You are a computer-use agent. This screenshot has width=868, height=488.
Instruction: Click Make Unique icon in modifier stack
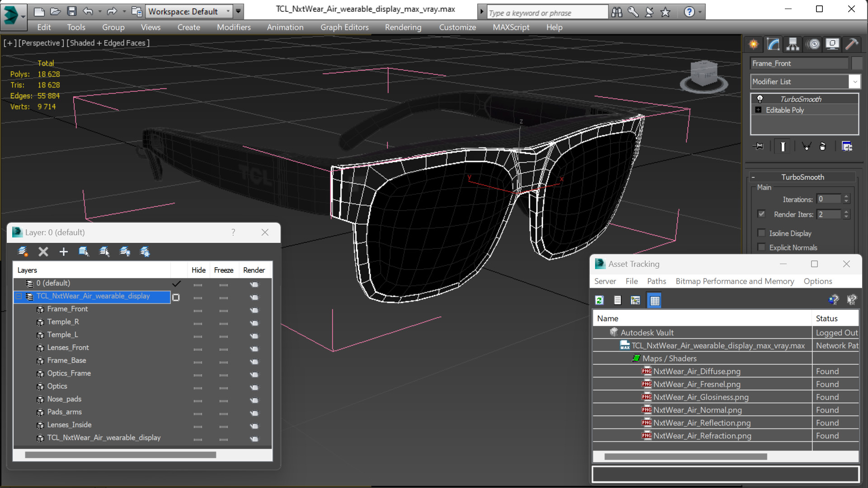click(x=807, y=146)
